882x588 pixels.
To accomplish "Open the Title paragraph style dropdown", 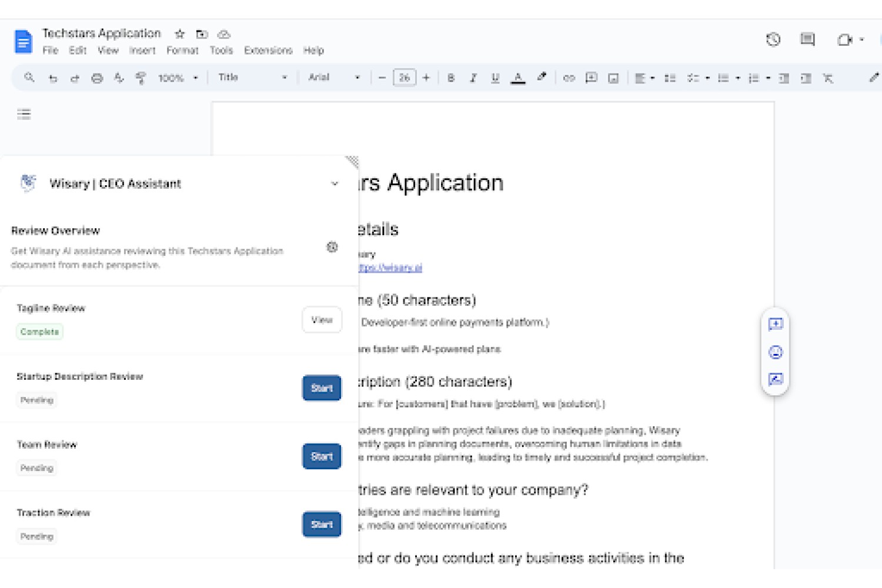I will [x=252, y=78].
